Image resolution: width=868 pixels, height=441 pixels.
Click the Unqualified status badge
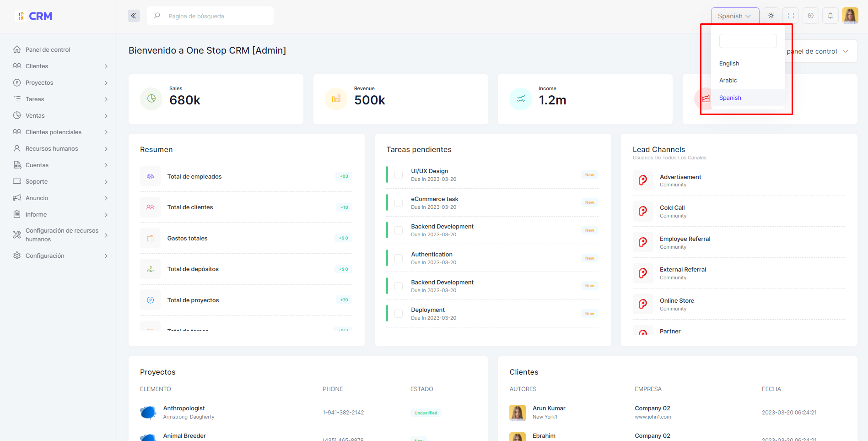tap(426, 413)
